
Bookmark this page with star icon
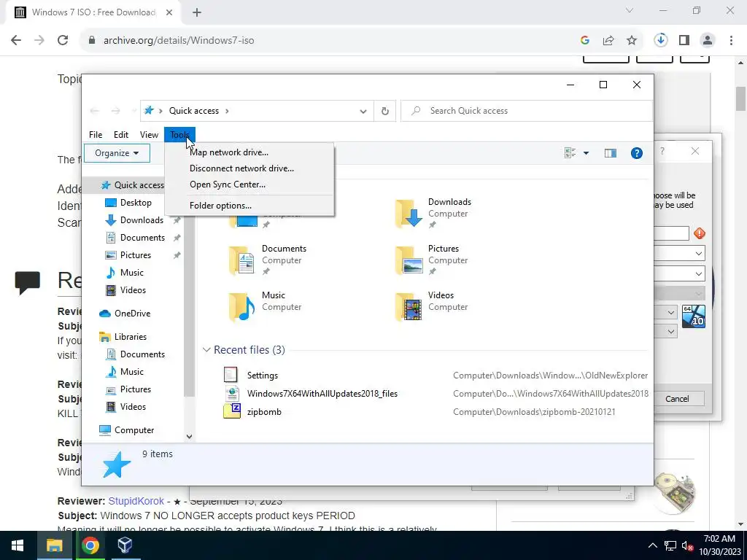(632, 41)
